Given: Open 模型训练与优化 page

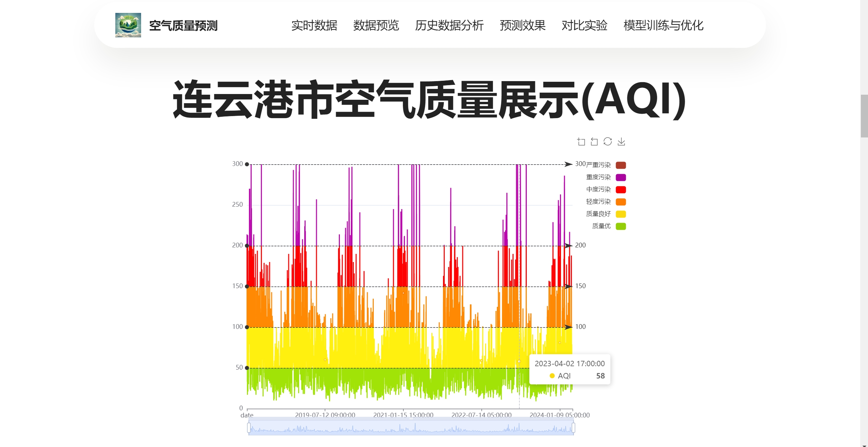Looking at the screenshot, I should [x=663, y=25].
